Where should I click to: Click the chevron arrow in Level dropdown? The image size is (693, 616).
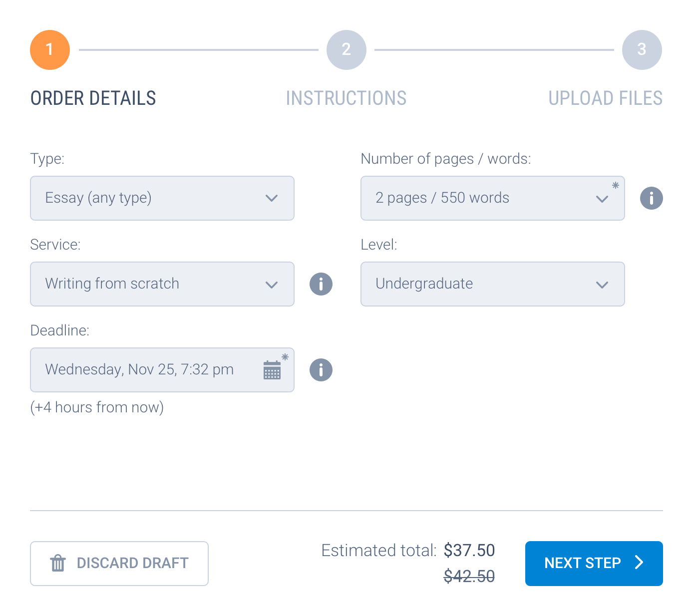pos(602,285)
